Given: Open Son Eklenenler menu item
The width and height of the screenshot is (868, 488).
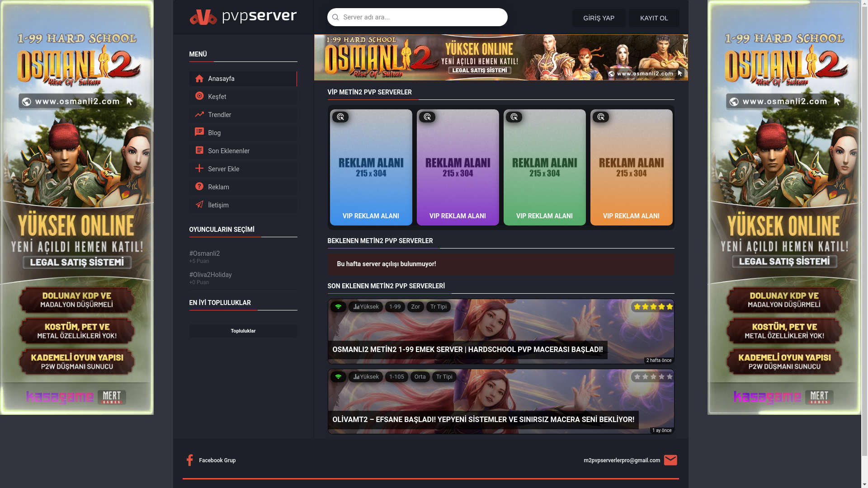Looking at the screenshot, I should pos(243,151).
